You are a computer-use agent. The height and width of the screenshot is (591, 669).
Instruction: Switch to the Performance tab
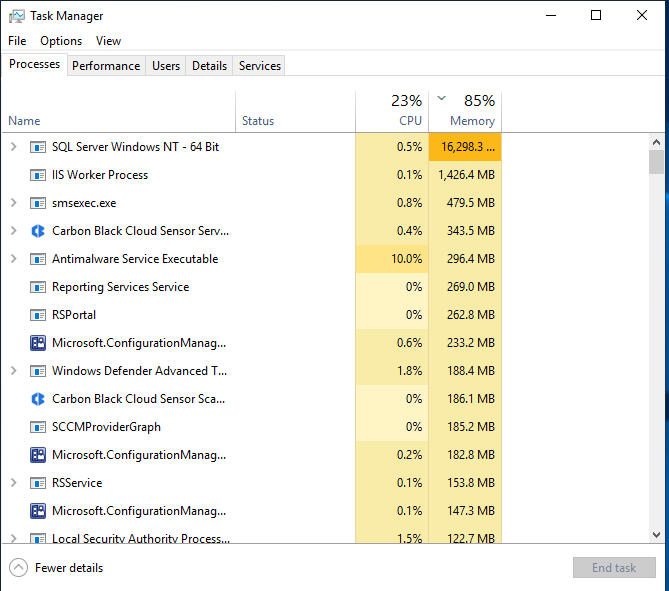coord(106,66)
